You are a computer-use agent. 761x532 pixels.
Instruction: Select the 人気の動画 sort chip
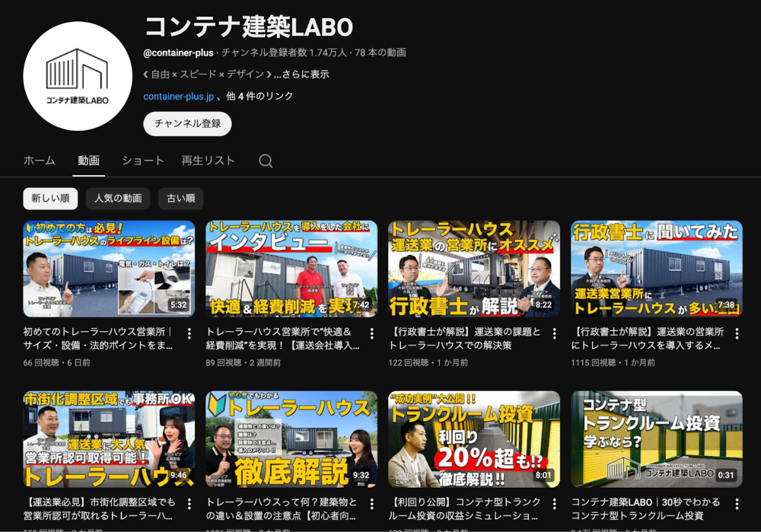pyautogui.click(x=118, y=198)
